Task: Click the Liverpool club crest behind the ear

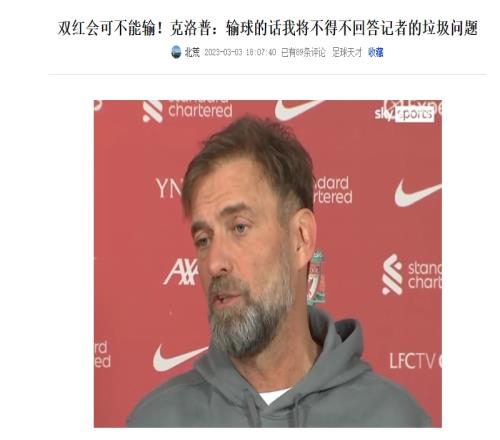Action: tap(316, 278)
